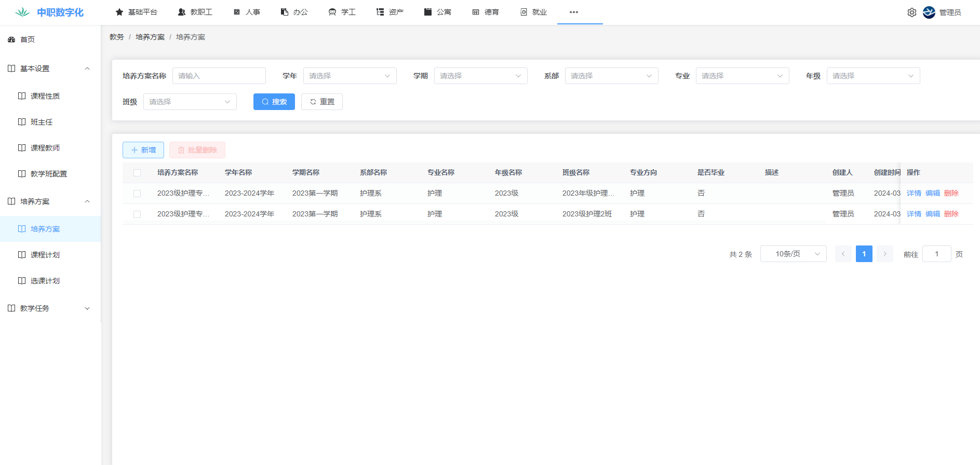This screenshot has height=465, width=980.
Task: Click the 新增 button
Action: point(143,150)
